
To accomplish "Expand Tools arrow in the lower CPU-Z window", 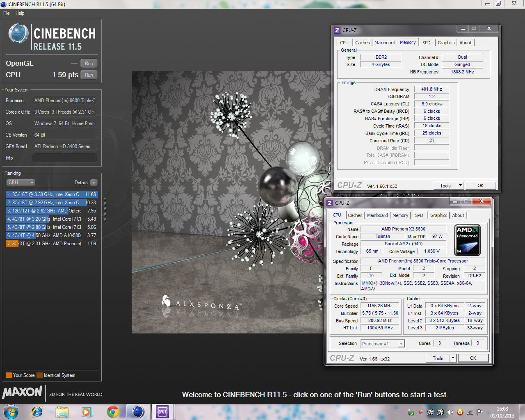I will point(453,358).
